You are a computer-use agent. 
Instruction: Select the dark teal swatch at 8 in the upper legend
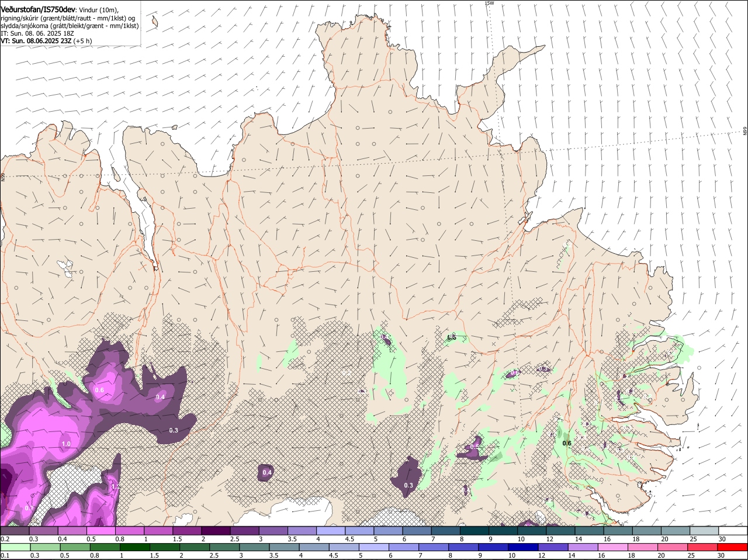[474, 531]
